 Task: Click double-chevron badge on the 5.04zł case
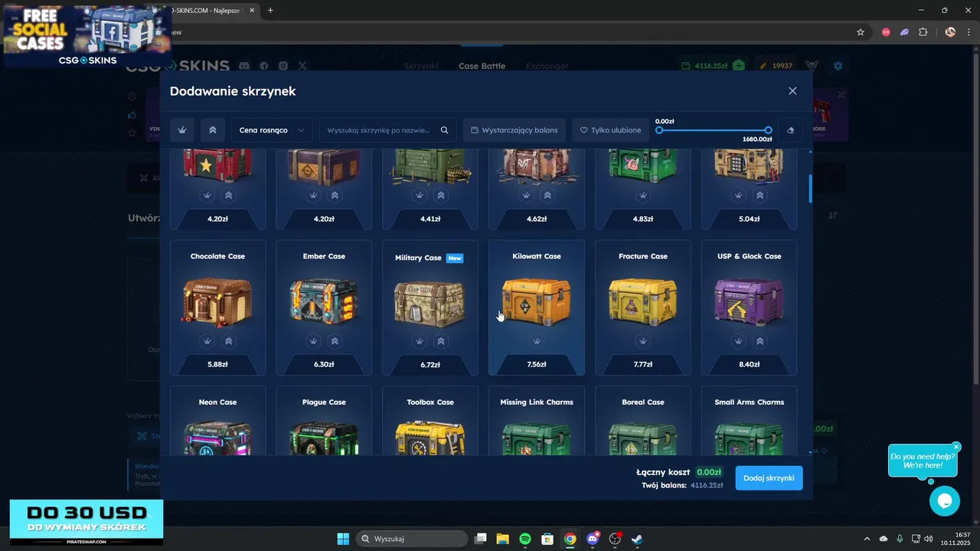pos(759,195)
